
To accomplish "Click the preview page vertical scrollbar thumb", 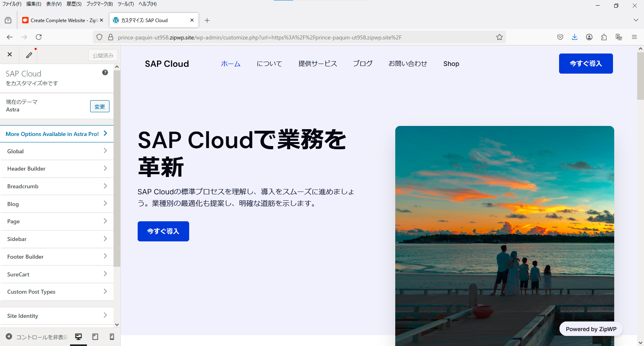I will [x=640, y=76].
